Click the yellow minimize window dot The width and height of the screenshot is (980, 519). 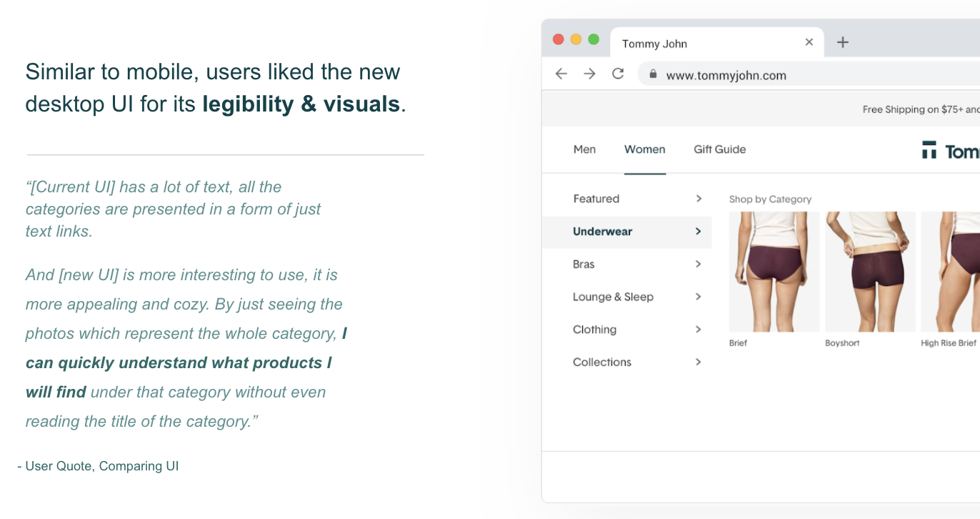576,39
